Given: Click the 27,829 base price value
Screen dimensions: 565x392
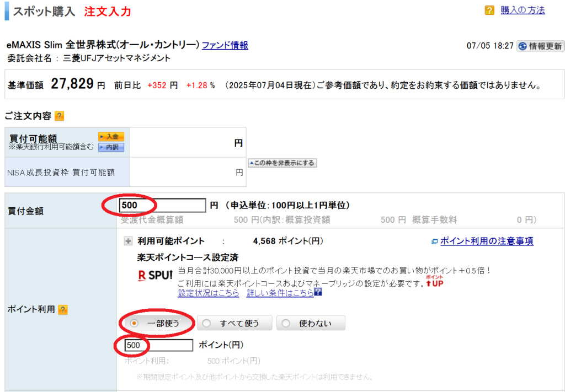Looking at the screenshot, I should point(72,84).
